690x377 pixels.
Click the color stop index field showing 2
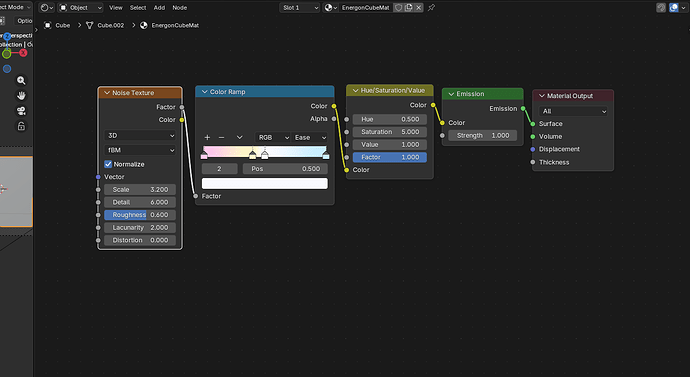click(x=220, y=169)
